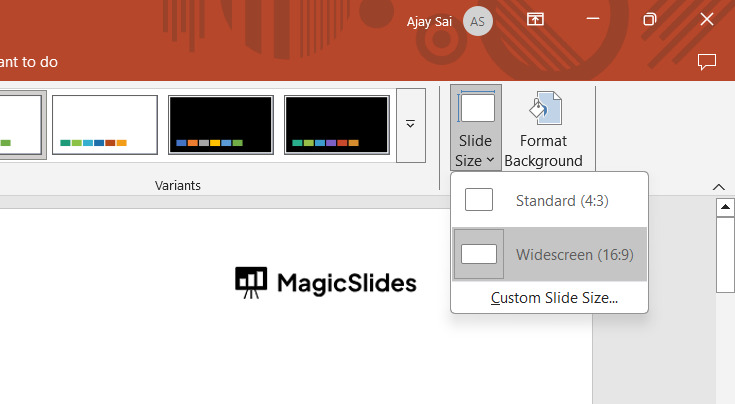Open the Slide Size dropdown
The image size is (735, 404).
pos(475,128)
